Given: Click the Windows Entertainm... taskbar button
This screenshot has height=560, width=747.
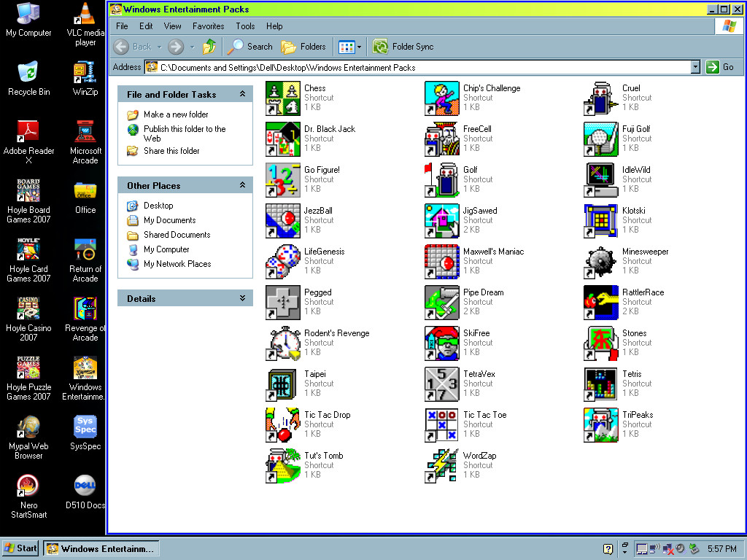Looking at the screenshot, I should click(101, 548).
